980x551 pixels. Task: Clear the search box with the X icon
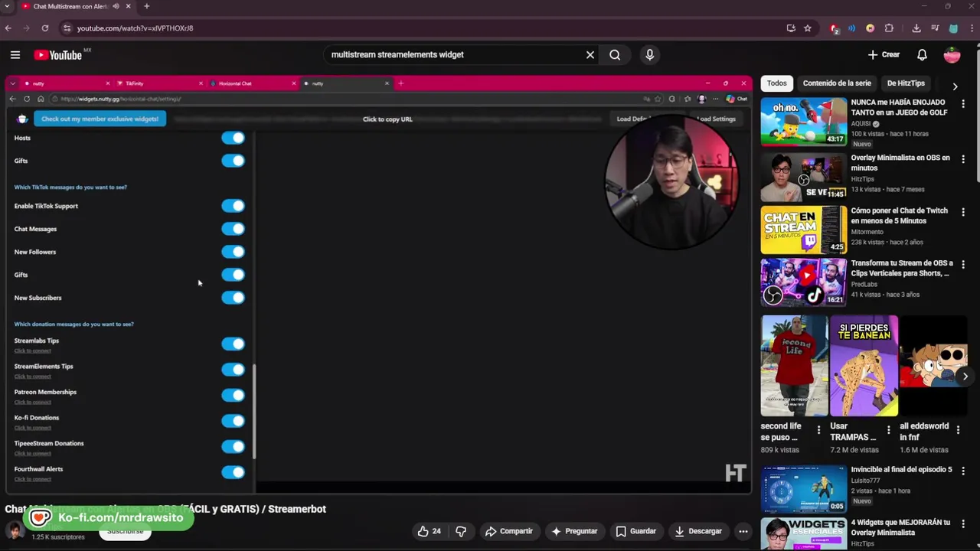(590, 54)
